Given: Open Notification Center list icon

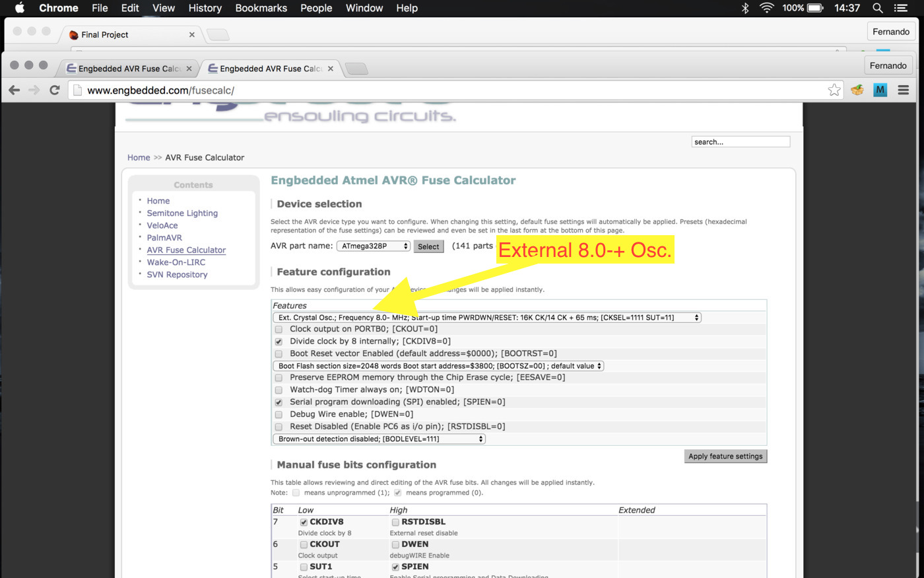Looking at the screenshot, I should click(901, 8).
